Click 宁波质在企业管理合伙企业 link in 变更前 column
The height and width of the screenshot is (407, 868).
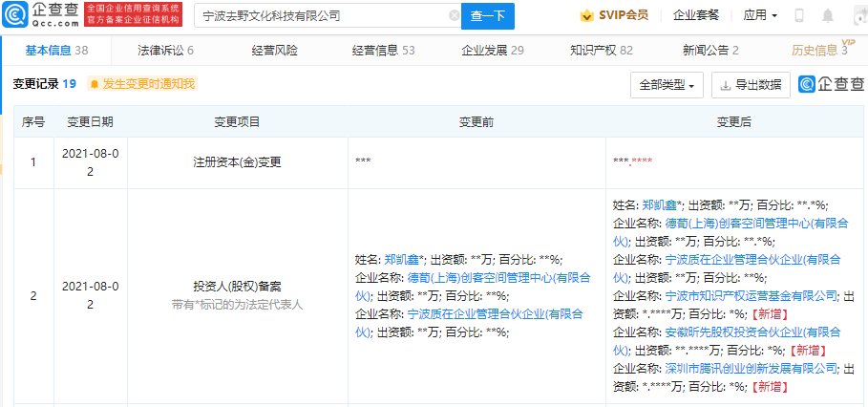point(468,323)
